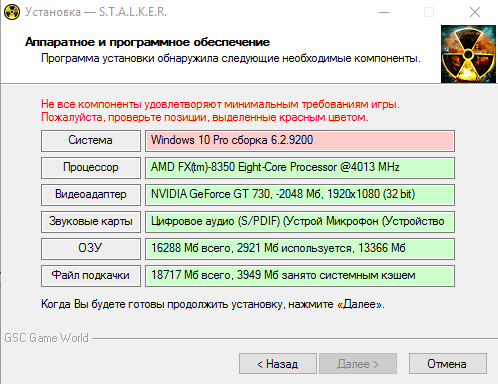Minimize the installer window
Image resolution: width=498 pixels, height=384 pixels.
coord(384,12)
